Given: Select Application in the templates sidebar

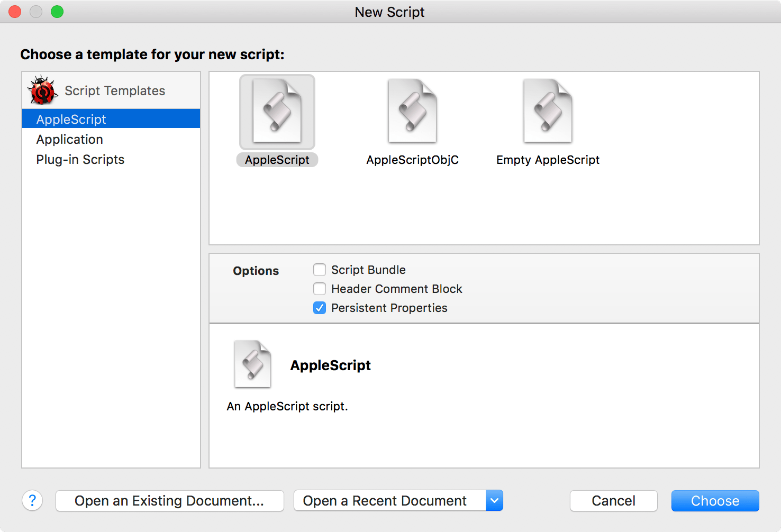Looking at the screenshot, I should [x=111, y=140].
